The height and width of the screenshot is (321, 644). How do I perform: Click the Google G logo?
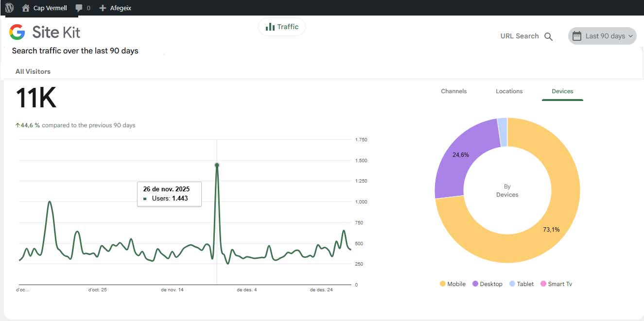click(17, 32)
